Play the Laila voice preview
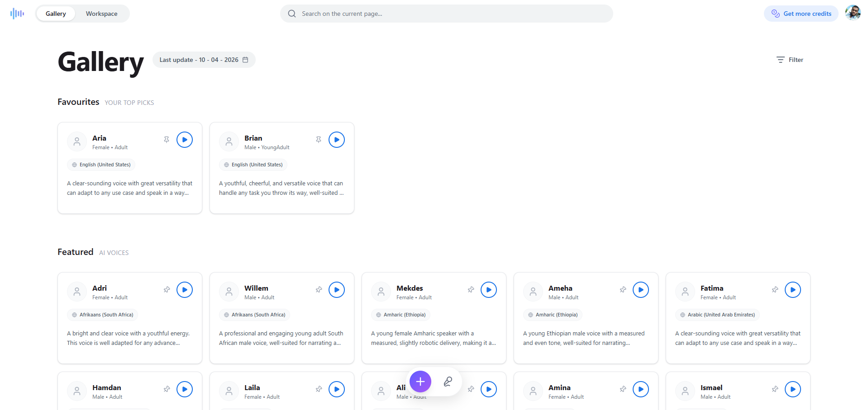This screenshot has width=868, height=410. pyautogui.click(x=337, y=389)
